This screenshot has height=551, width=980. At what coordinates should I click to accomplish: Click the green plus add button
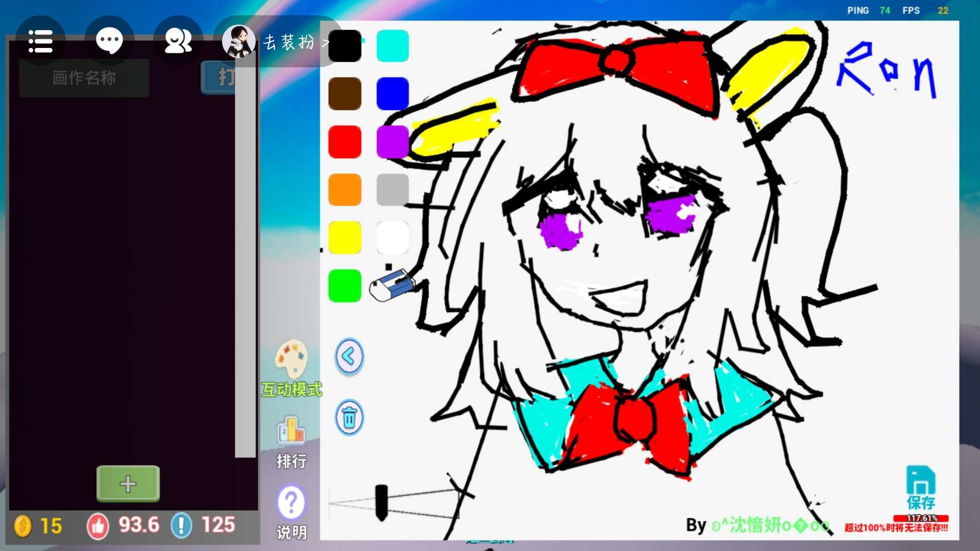pyautogui.click(x=128, y=484)
